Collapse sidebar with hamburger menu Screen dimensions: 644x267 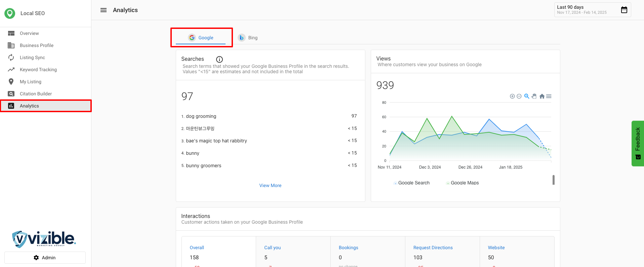[104, 10]
